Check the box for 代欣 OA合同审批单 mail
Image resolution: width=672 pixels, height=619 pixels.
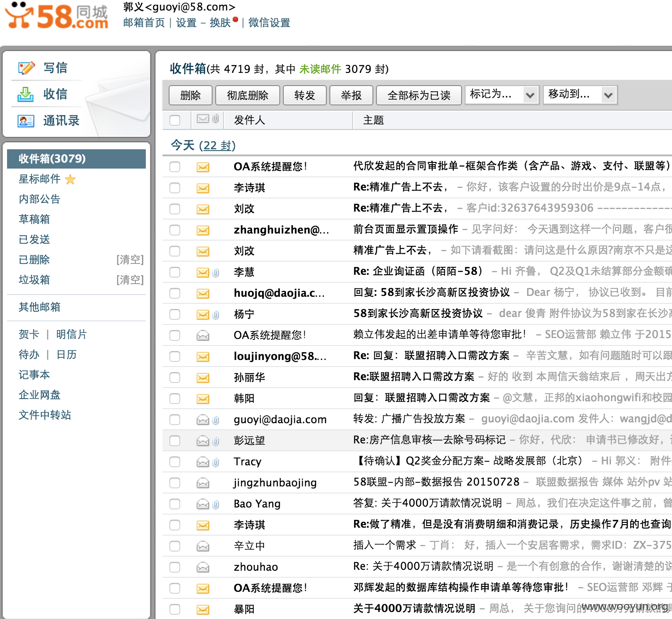(175, 167)
